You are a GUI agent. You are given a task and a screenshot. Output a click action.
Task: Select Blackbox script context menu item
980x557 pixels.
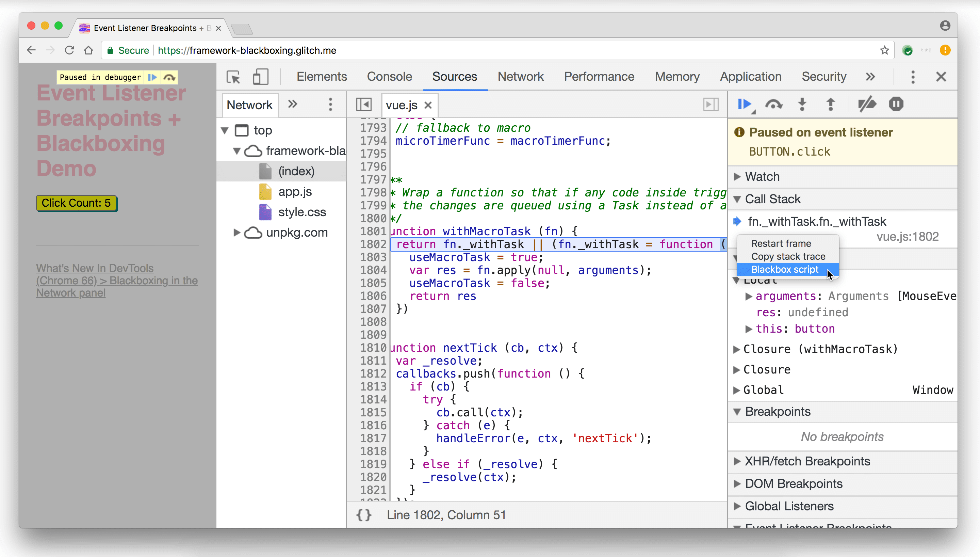[784, 269]
